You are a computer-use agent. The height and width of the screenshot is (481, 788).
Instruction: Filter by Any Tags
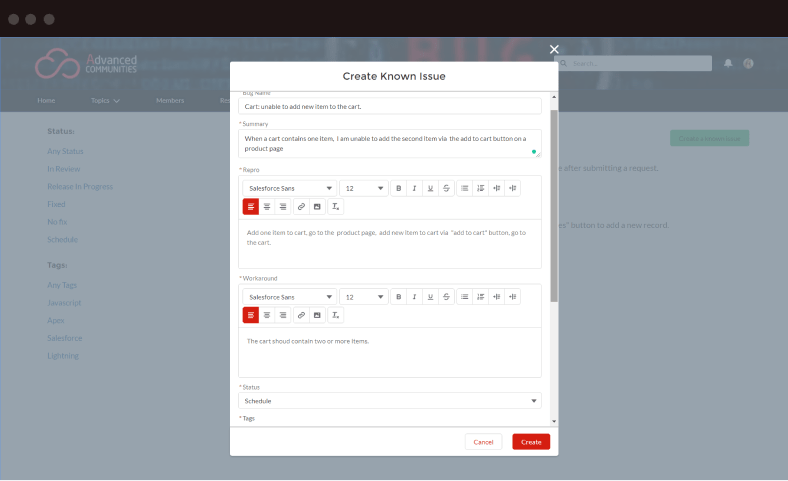pos(62,285)
